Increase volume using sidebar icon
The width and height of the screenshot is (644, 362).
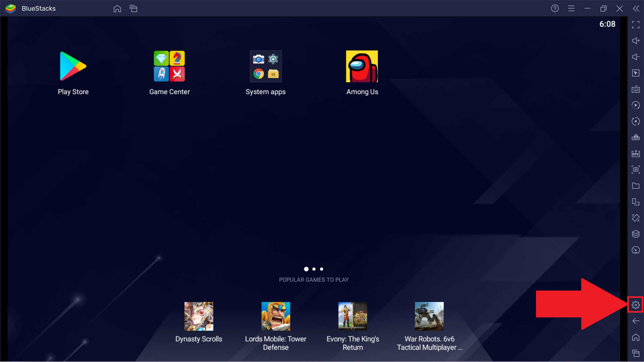636,41
